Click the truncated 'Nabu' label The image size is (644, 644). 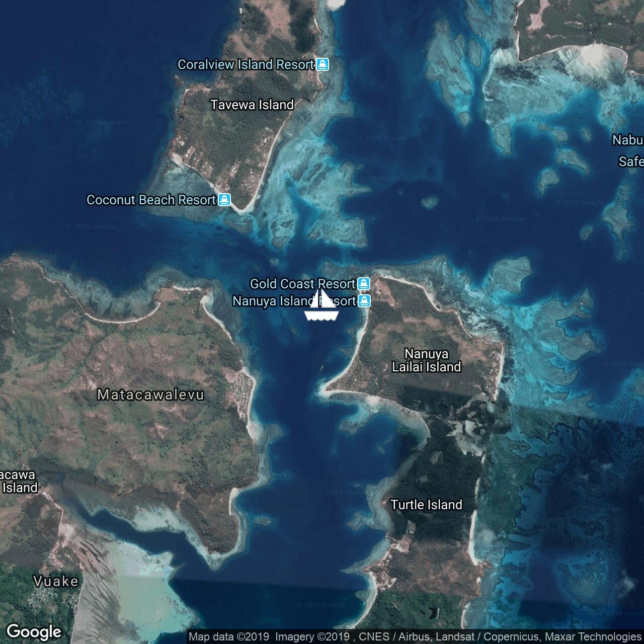pos(627,139)
